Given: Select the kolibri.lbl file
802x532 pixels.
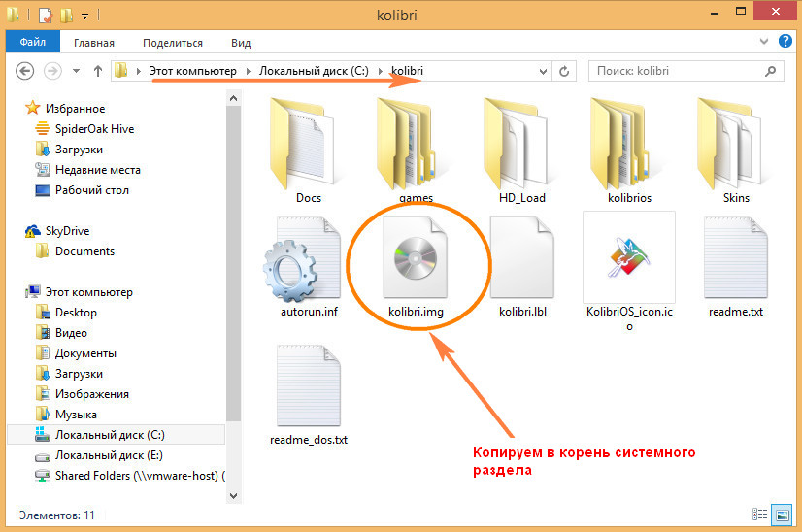Looking at the screenshot, I should point(522,266).
